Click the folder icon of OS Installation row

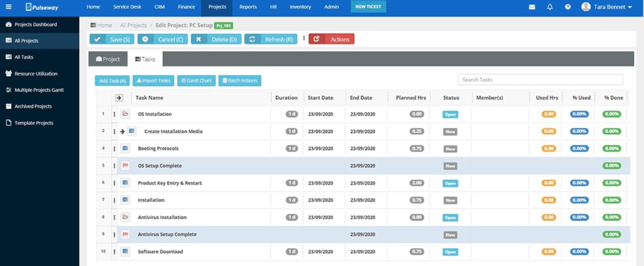coord(125,114)
